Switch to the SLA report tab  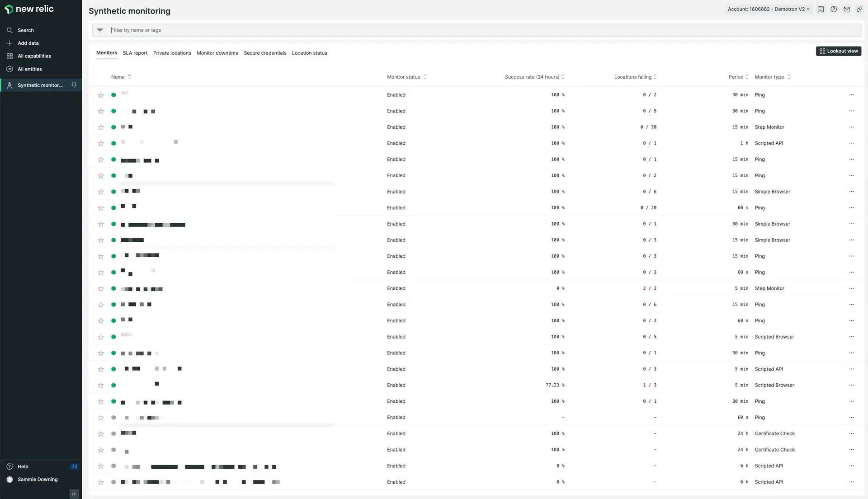click(135, 53)
